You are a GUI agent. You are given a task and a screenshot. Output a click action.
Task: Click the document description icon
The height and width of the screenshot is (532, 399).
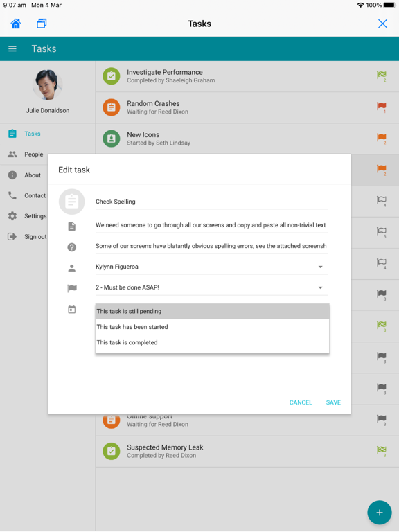71,227
